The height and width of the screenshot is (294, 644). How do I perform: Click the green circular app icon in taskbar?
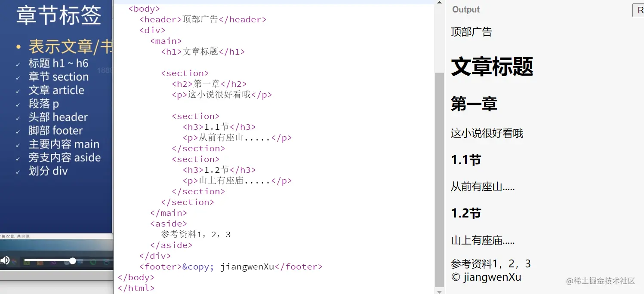[x=93, y=262]
